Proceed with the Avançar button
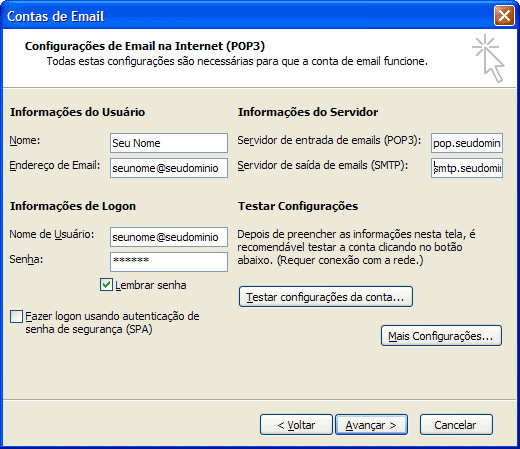Image resolution: width=520 pixels, height=449 pixels. (371, 425)
